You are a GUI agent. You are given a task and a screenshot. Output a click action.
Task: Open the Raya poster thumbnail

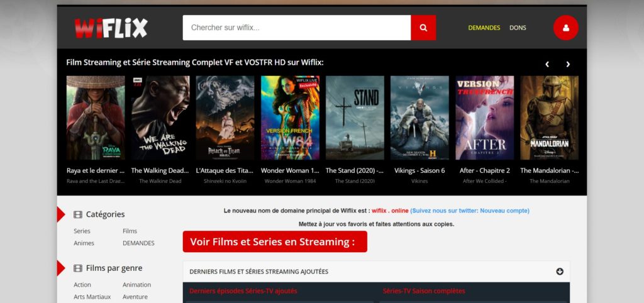(96, 118)
